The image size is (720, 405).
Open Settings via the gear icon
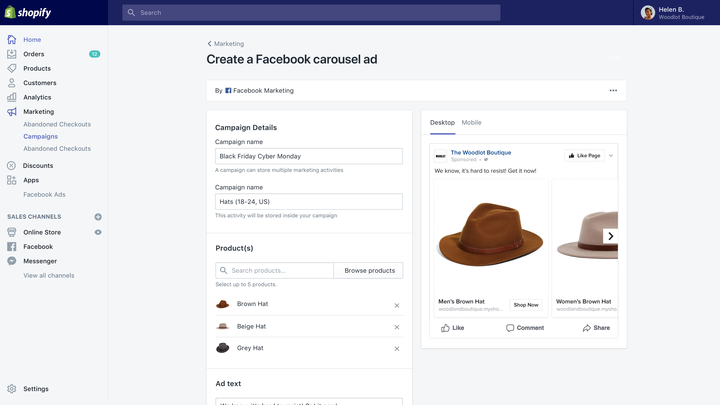click(11, 388)
